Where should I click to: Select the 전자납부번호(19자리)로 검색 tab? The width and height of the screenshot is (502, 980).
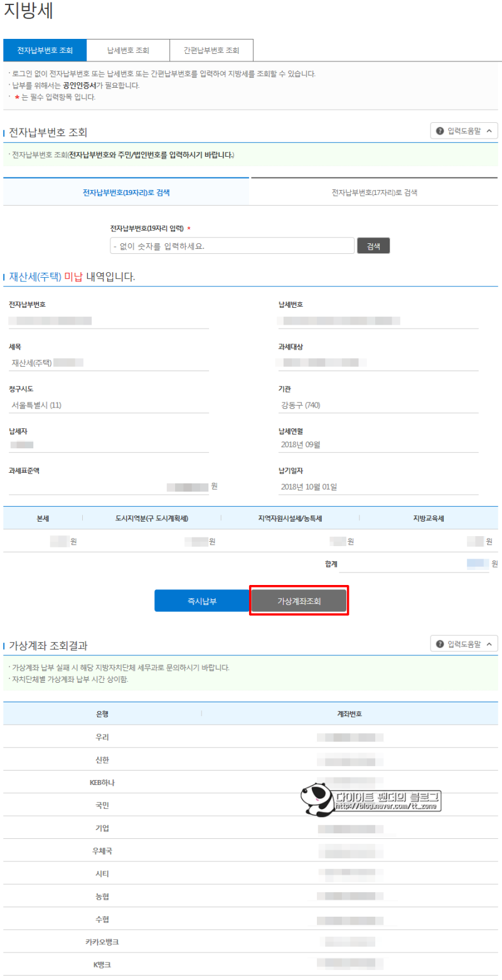tap(125, 192)
